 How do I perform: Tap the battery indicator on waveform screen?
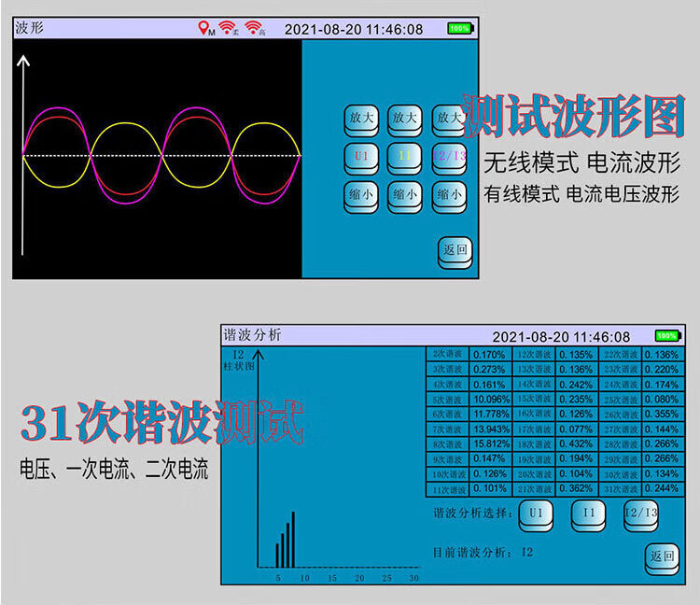[x=459, y=29]
